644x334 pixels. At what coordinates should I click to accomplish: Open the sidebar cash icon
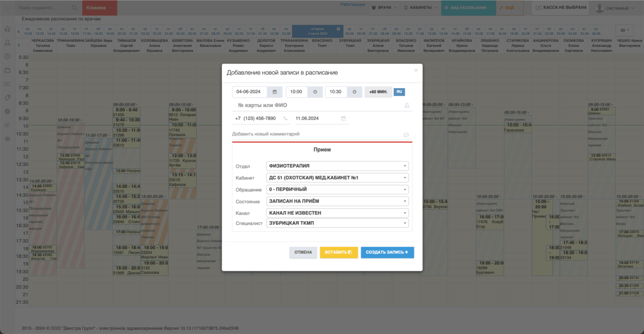7,84
